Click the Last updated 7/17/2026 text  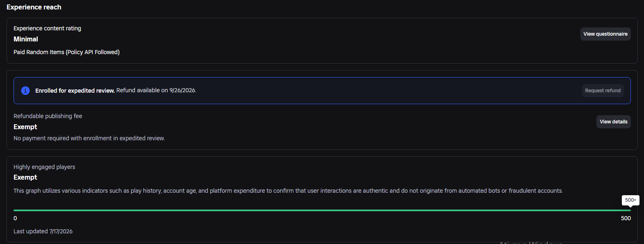coord(43,231)
